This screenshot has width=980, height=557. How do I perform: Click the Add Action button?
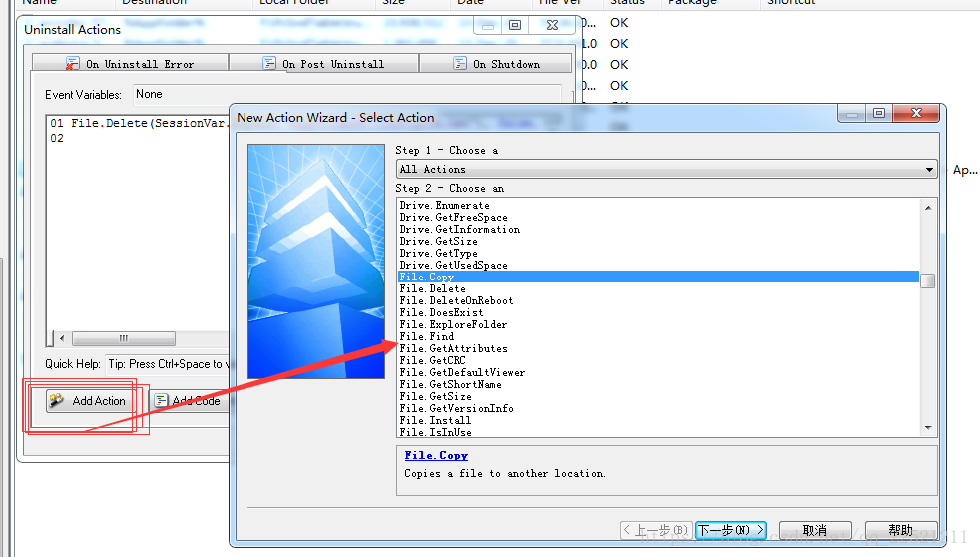(90, 400)
